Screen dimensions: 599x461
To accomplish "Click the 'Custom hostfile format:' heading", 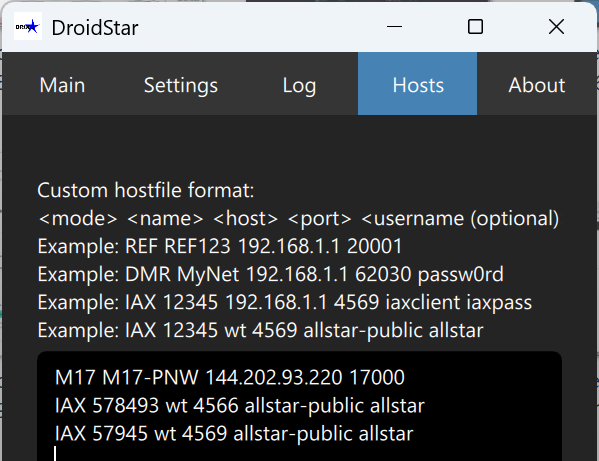I will pyautogui.click(x=146, y=190).
